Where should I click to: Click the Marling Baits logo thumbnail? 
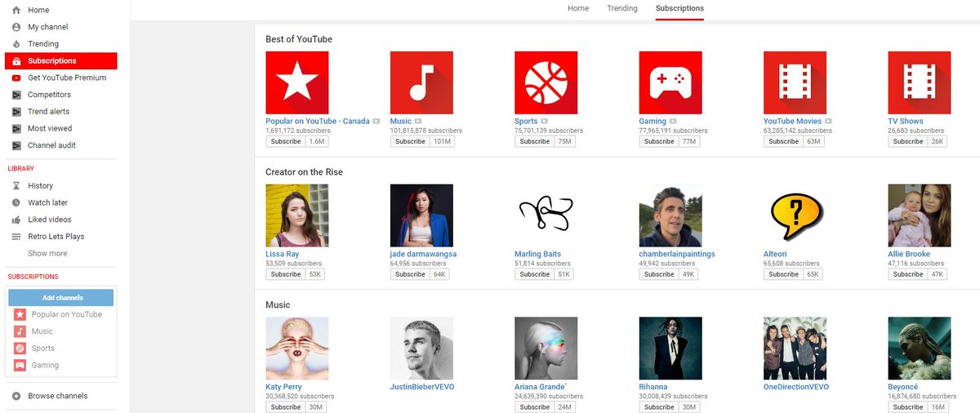pos(546,215)
